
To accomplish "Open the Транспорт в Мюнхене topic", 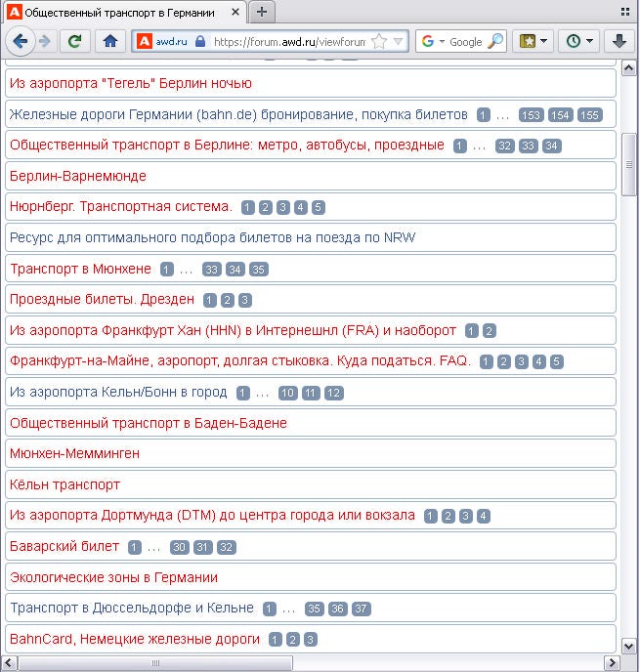I will 80,269.
